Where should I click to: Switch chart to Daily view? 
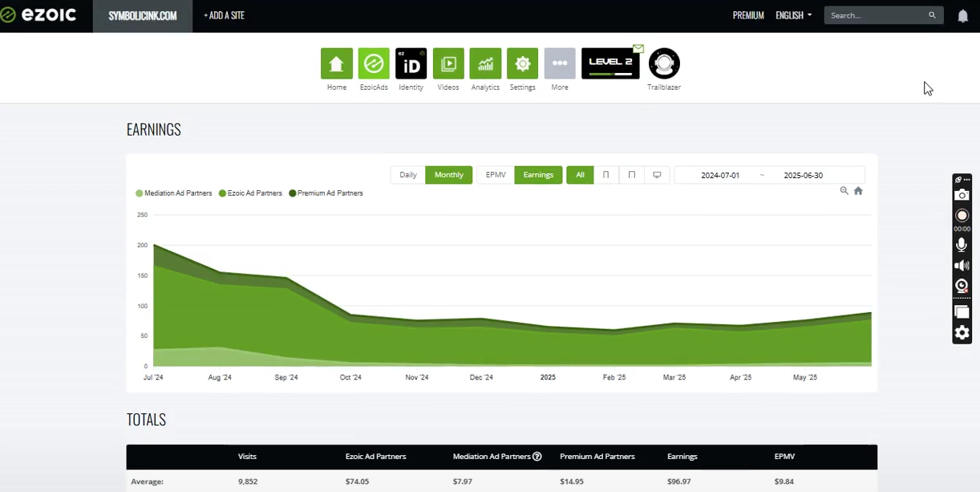tap(408, 175)
